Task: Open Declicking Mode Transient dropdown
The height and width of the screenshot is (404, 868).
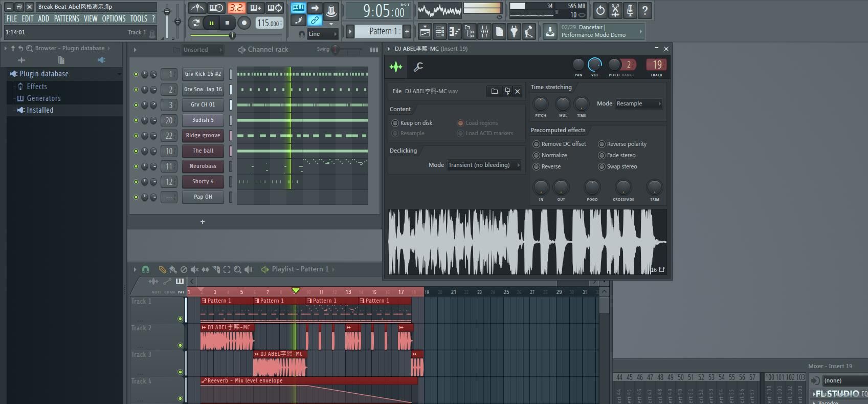Action: (x=484, y=165)
